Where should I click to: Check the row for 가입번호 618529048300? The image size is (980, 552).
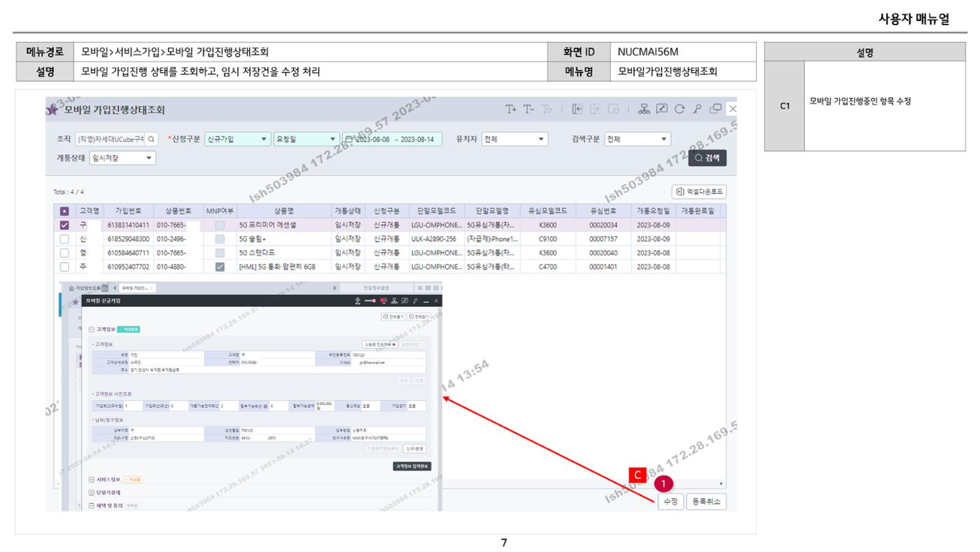click(x=64, y=239)
